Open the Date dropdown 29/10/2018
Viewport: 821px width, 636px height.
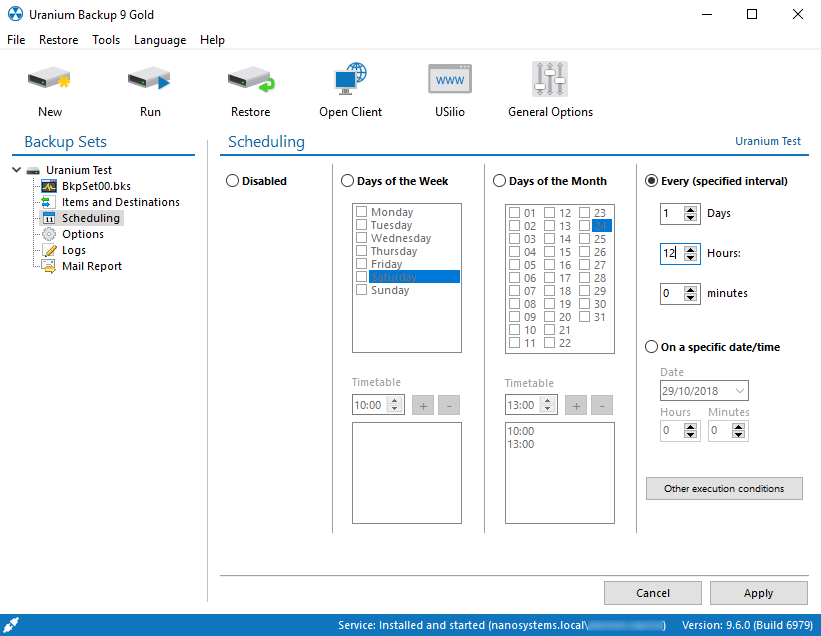click(740, 391)
